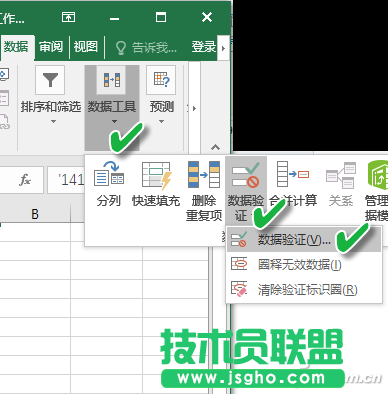Click the 登录 sign-in link

click(x=204, y=47)
